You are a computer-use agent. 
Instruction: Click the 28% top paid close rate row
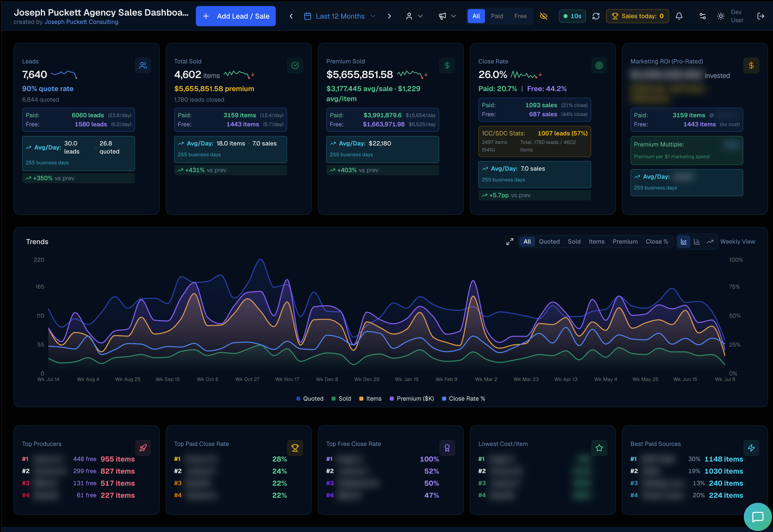tap(230, 459)
